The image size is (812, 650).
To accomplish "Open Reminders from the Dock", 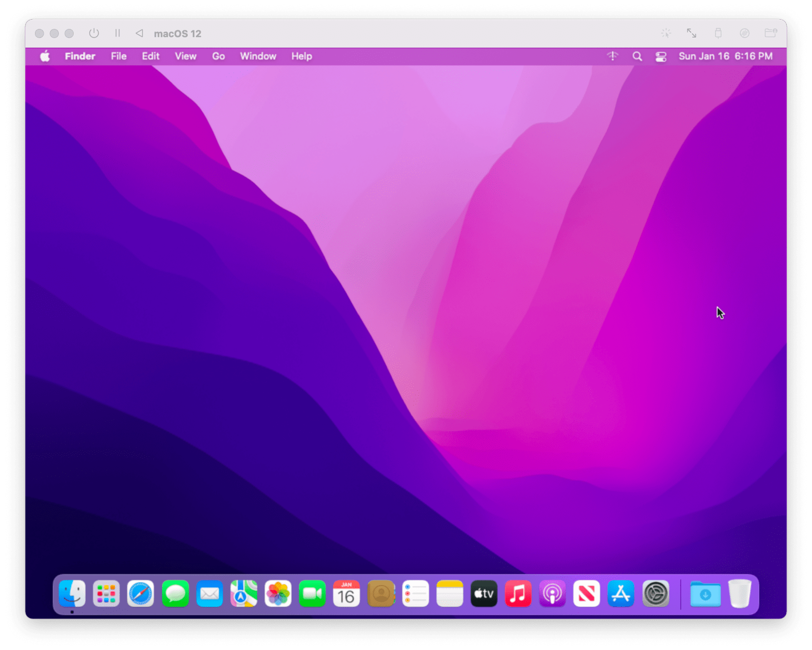I will (415, 594).
